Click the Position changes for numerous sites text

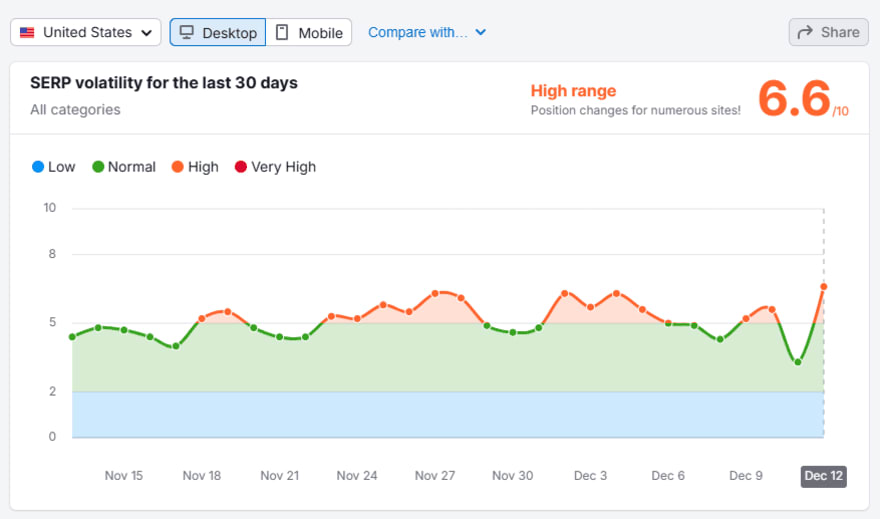tap(635, 111)
